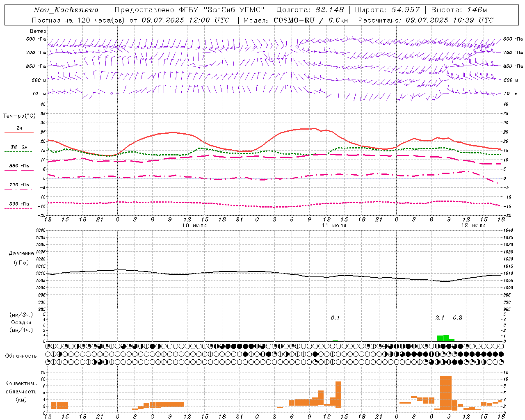Click the station name Nov_Kochenevo
The height and width of the screenshot is (420, 525).
click(66, 10)
